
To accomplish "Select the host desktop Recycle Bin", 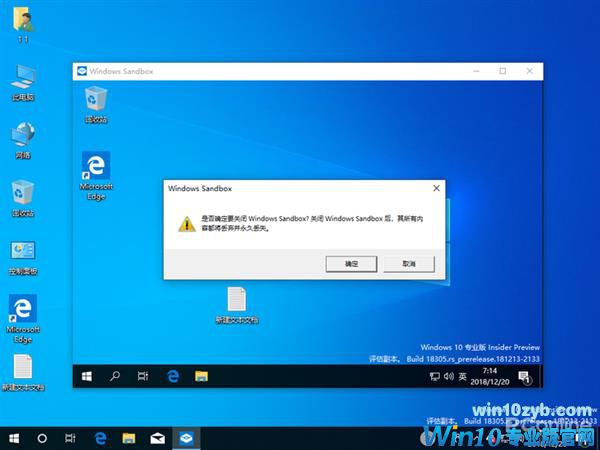I will point(23,199).
